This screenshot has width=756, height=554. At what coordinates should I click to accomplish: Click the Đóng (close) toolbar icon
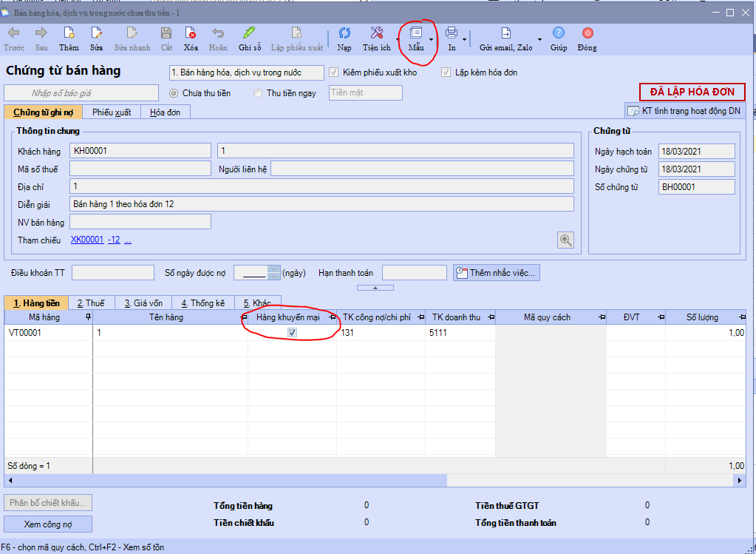588,33
